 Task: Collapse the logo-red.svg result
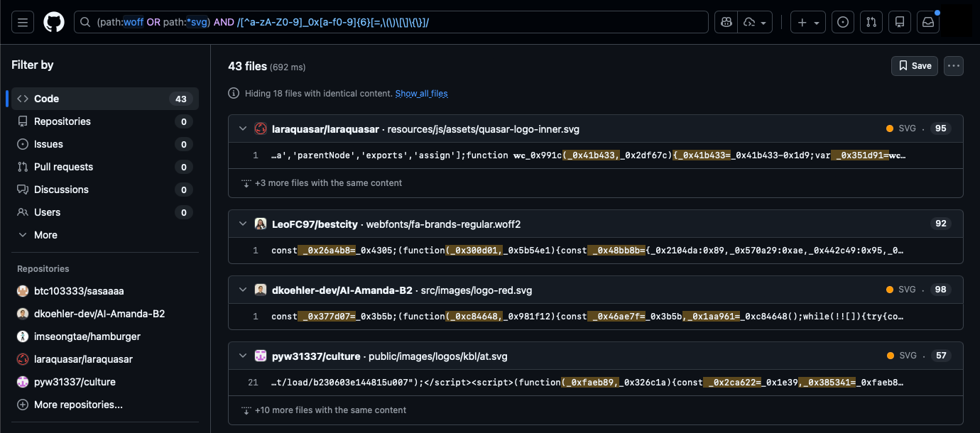[242, 290]
